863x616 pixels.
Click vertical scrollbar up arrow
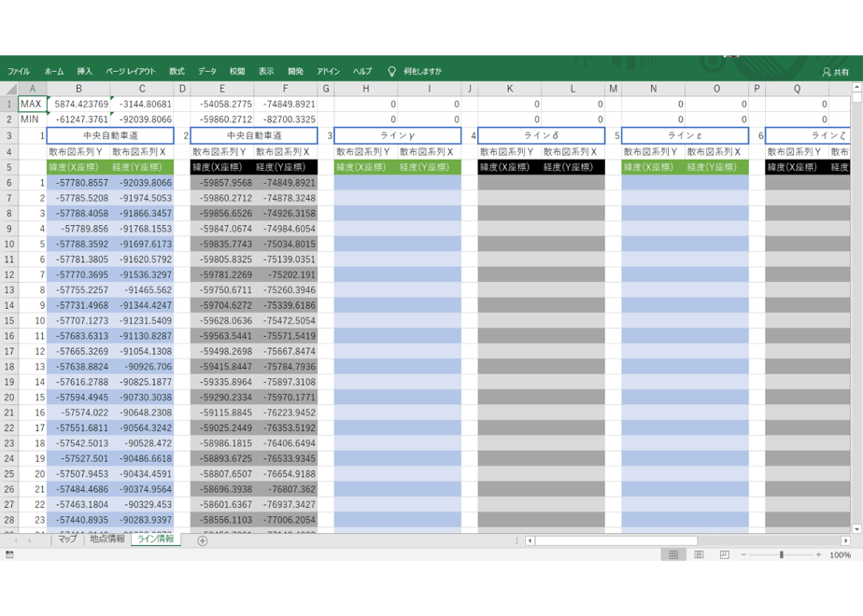coord(856,87)
